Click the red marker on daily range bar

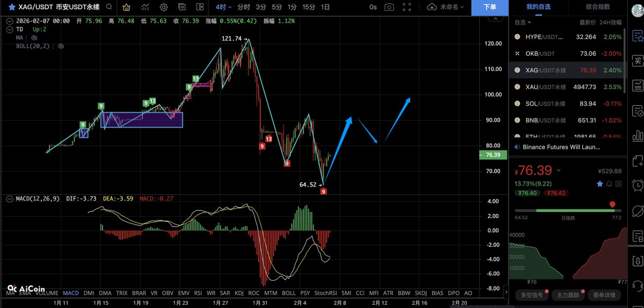click(612, 204)
